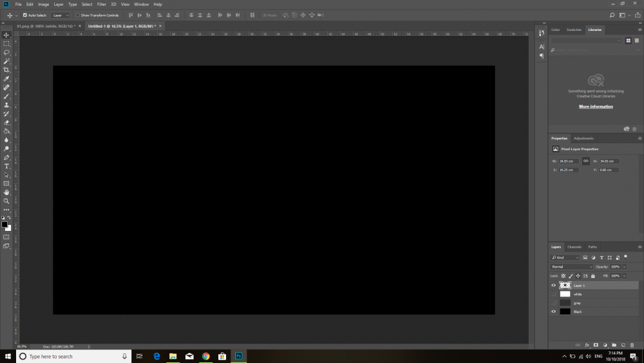Enable Show Transform Controls checkbox

78,15
